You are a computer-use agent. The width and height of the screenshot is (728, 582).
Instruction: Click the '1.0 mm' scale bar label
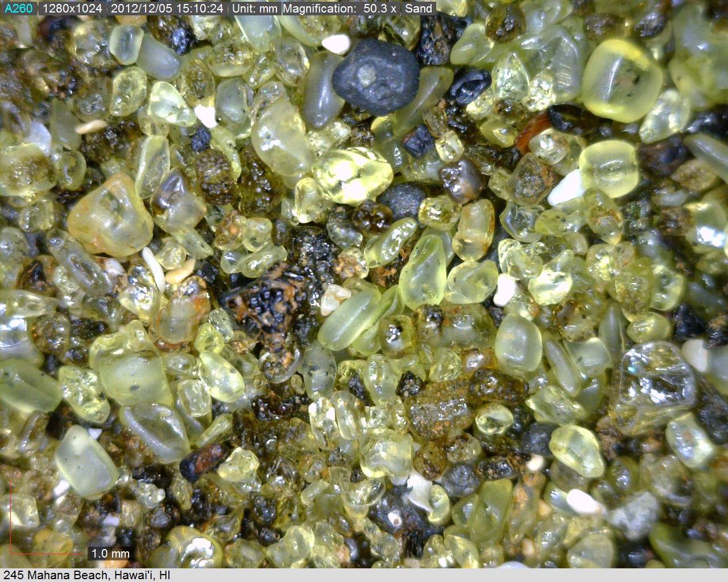[x=110, y=553]
